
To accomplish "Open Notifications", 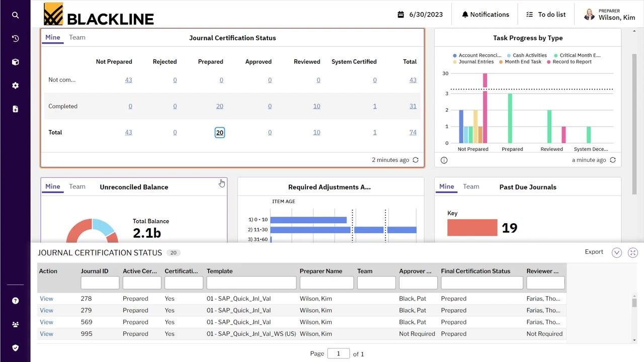I will point(486,15).
